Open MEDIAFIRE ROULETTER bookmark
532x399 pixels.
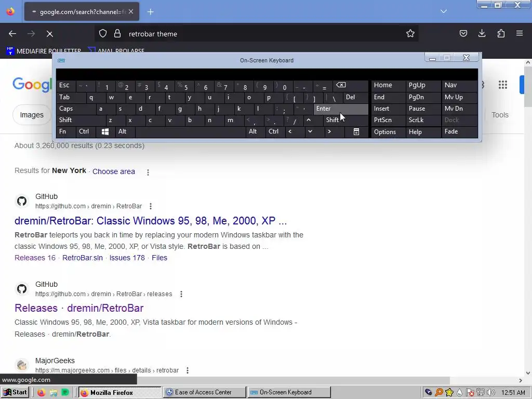pos(44,51)
